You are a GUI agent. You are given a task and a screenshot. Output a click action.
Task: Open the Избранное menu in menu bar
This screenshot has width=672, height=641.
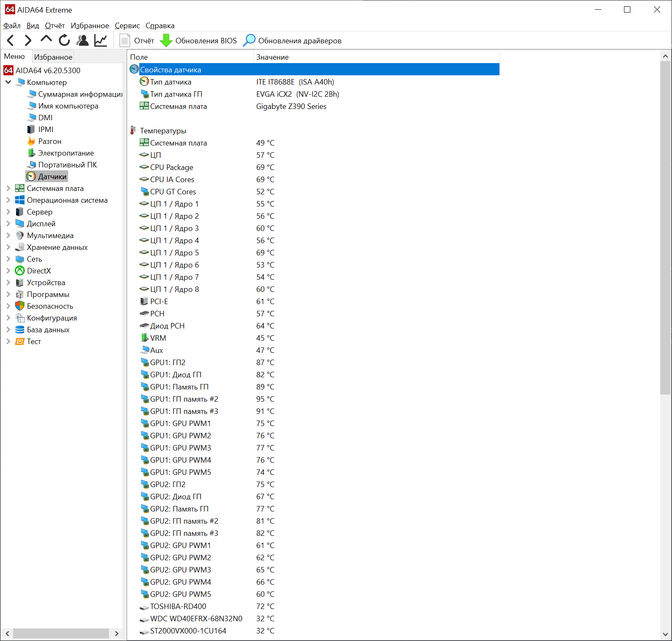pyautogui.click(x=90, y=26)
